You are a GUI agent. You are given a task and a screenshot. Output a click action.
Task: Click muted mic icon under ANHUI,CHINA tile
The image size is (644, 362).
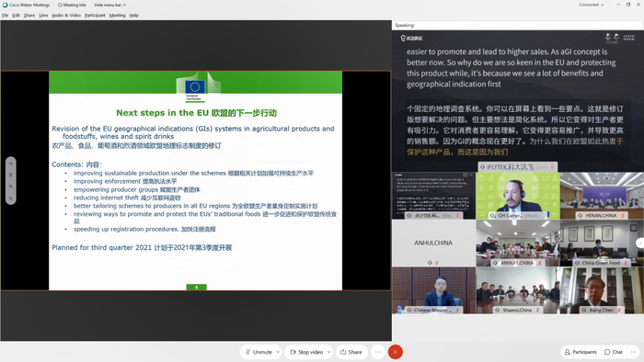(437, 263)
